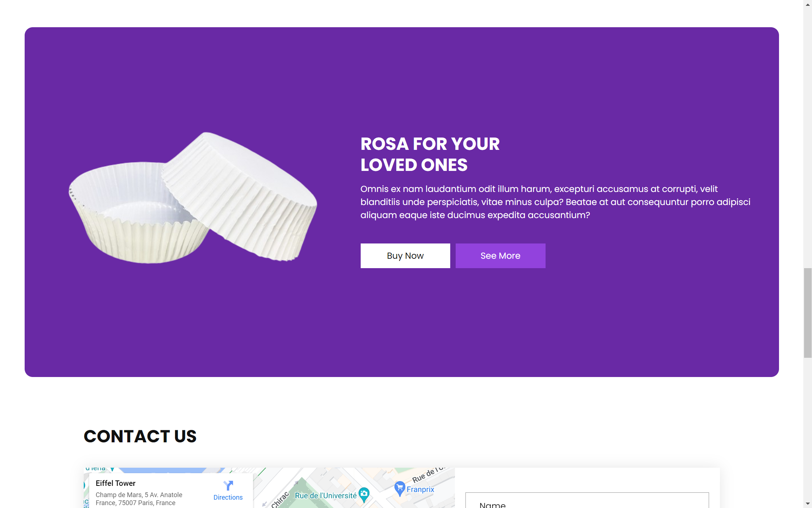Click the vertical scrollbar thumb
This screenshot has height=508, width=812.
click(807, 313)
